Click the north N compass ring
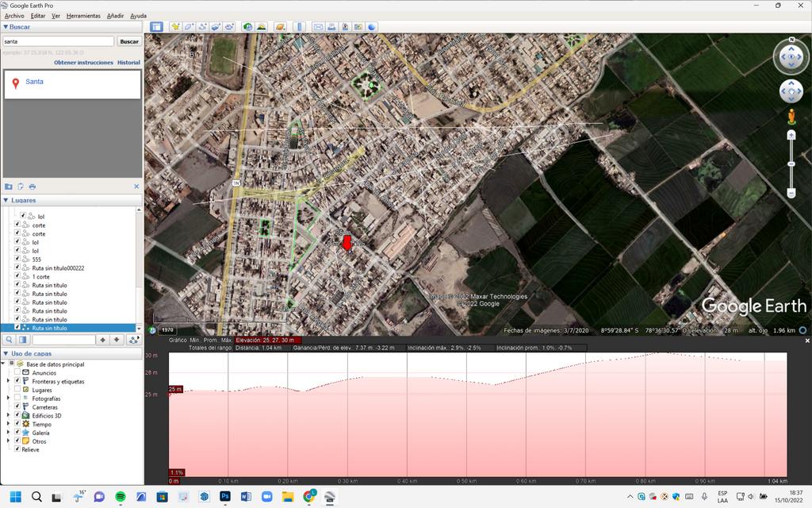812x508 pixels. click(791, 40)
